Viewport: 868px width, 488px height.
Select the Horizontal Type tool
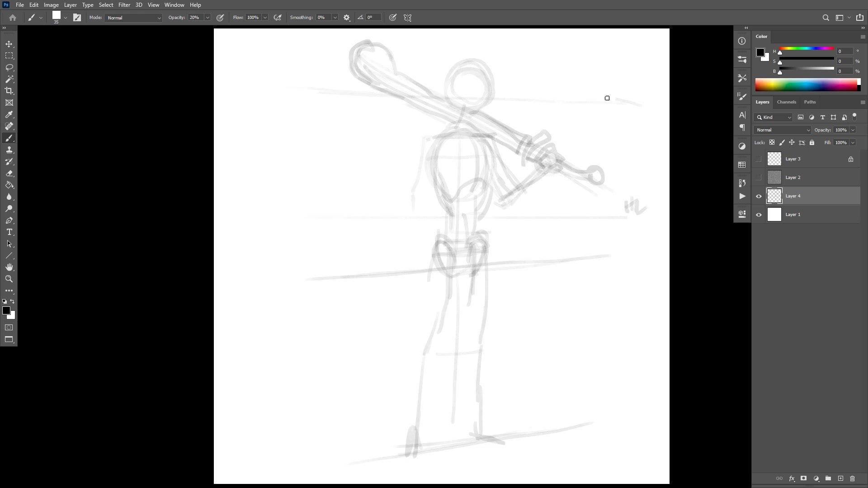click(9, 232)
